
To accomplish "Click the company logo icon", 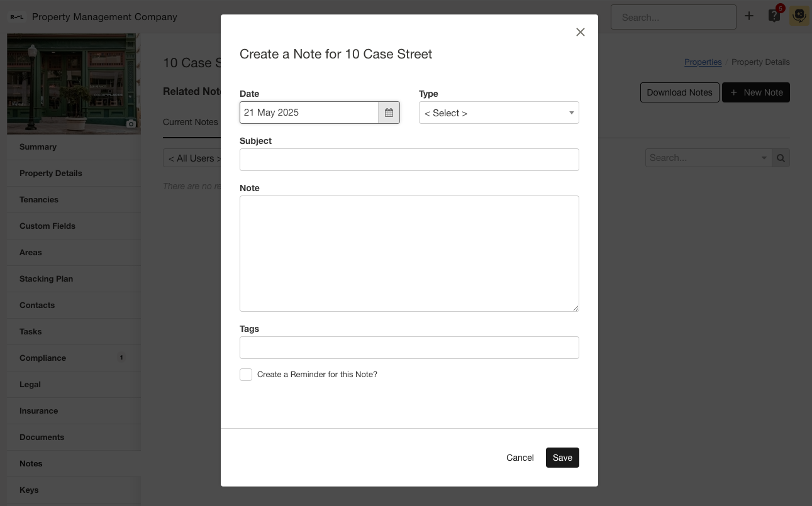I will [17, 17].
